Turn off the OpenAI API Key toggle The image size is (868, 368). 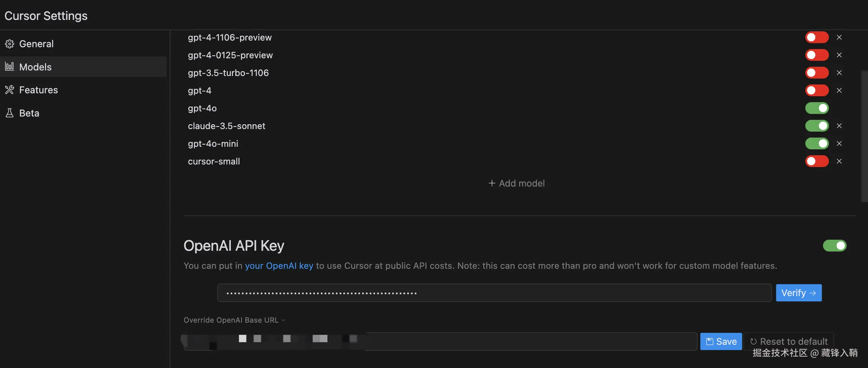click(834, 246)
